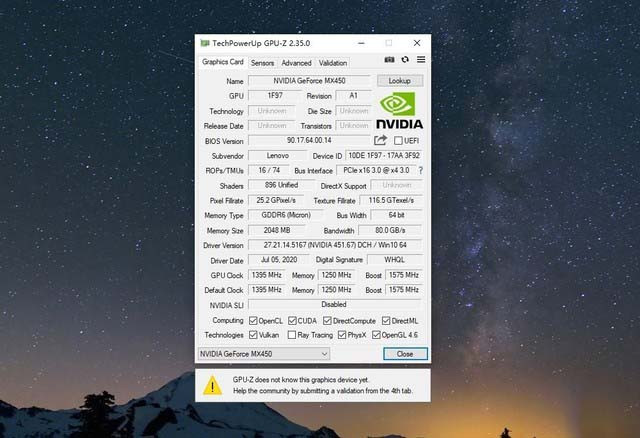Click the Memory Size value 2048 MB

click(x=277, y=230)
